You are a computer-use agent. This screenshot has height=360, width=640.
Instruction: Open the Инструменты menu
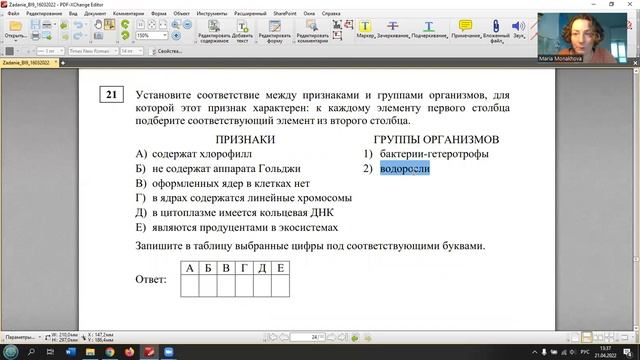212,13
